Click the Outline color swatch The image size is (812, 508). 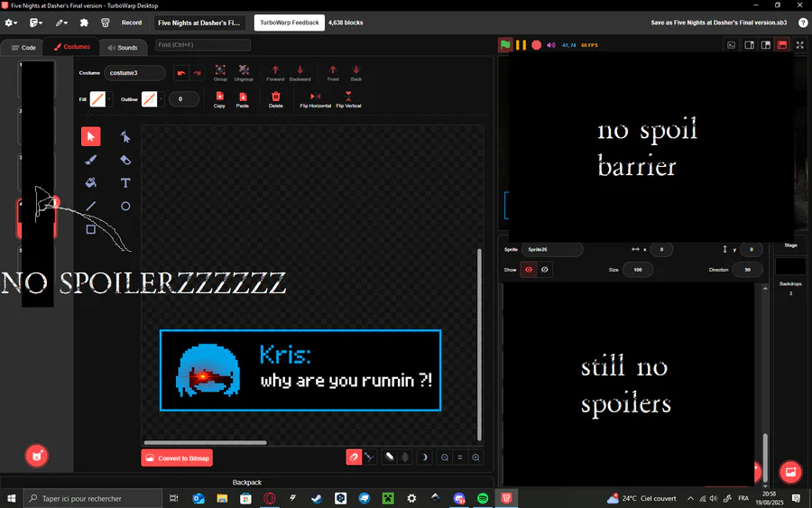tap(149, 99)
